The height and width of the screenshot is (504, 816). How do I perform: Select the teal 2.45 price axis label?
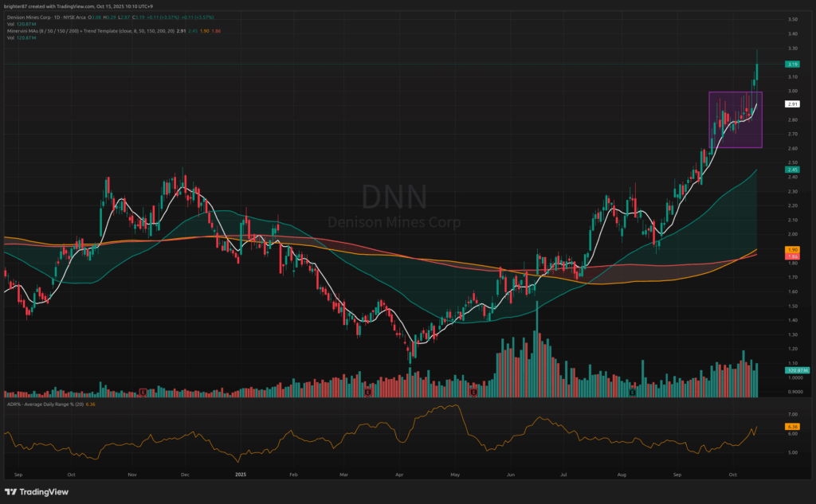(x=792, y=170)
